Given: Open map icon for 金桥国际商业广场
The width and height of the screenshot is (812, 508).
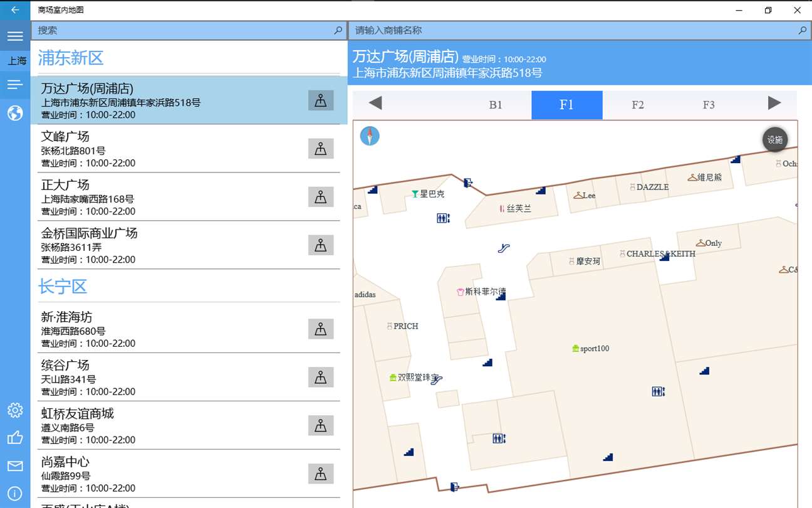Looking at the screenshot, I should (x=321, y=245).
